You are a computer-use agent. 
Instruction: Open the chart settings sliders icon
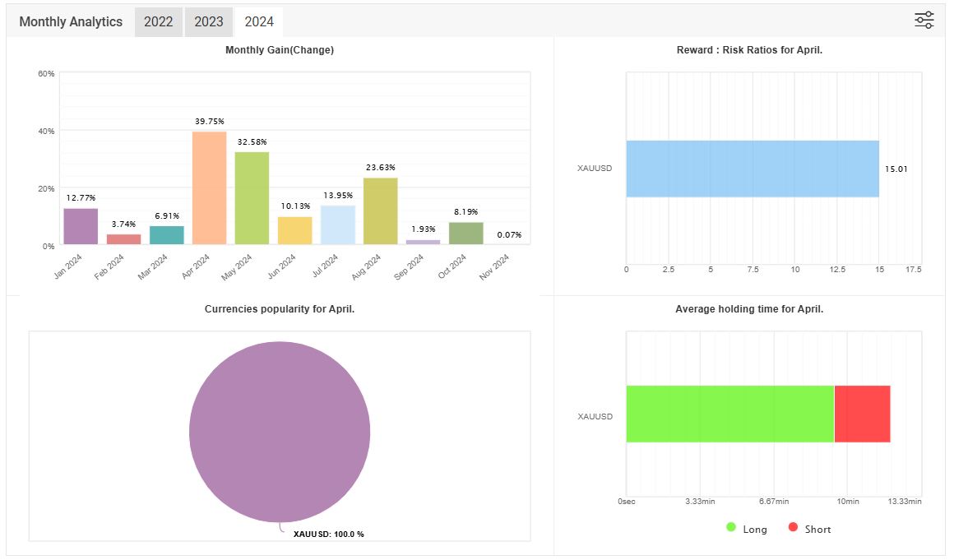(924, 21)
